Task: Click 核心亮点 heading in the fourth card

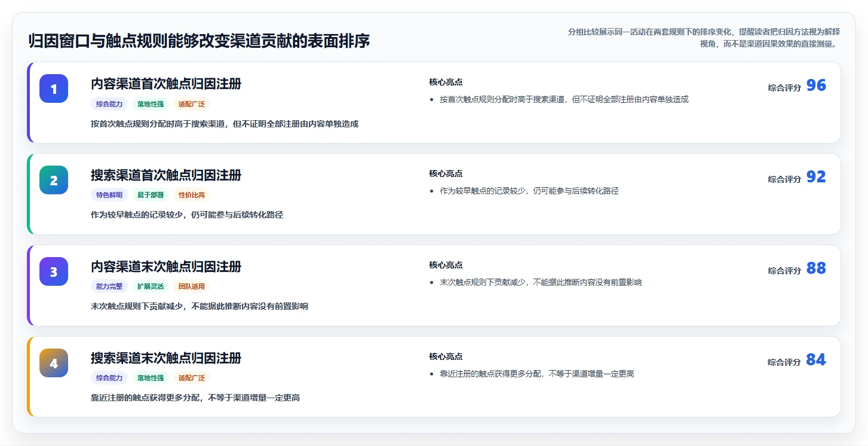Action: click(x=446, y=356)
